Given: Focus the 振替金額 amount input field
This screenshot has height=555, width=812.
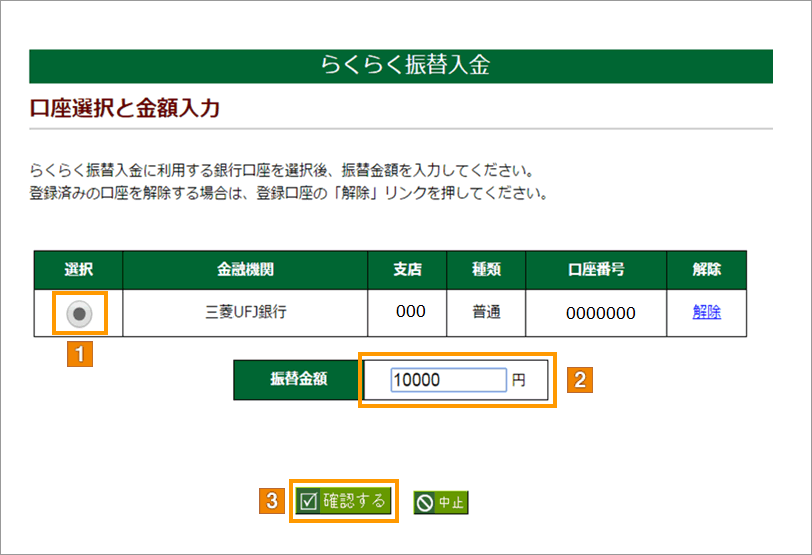Looking at the screenshot, I should coord(449,380).
